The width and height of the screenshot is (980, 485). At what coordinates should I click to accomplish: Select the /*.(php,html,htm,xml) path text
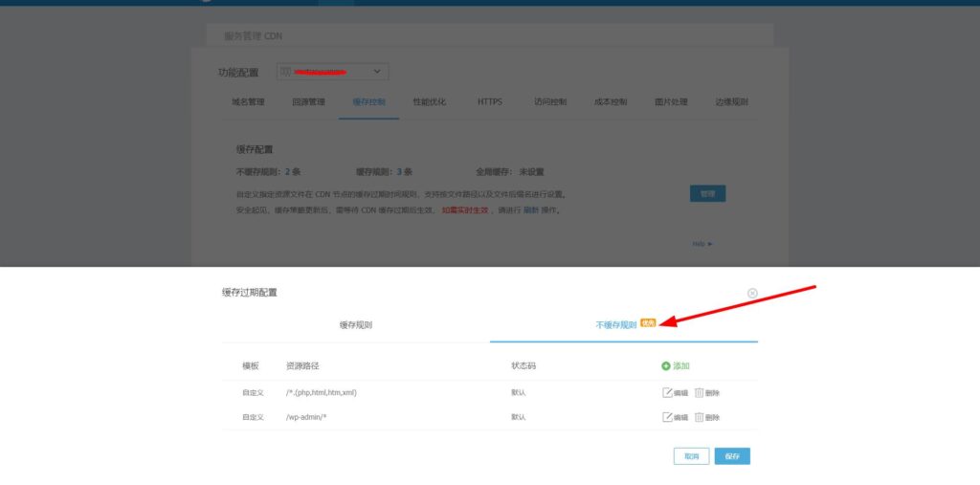pyautogui.click(x=322, y=393)
